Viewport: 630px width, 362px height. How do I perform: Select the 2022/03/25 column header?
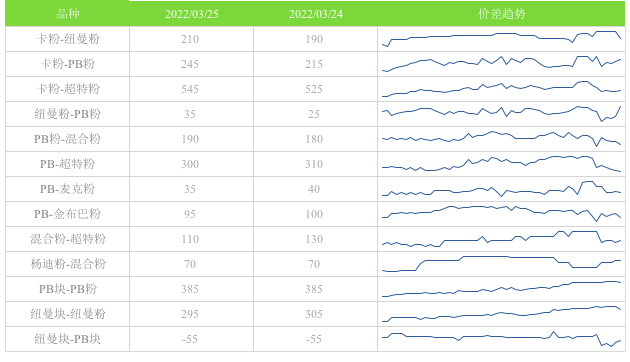(192, 14)
